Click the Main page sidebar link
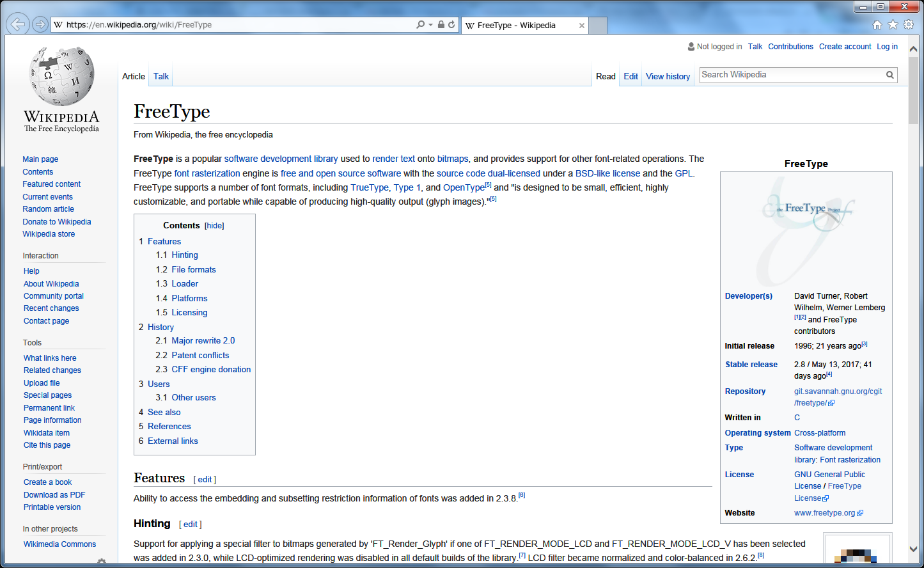Viewport: 924px width, 568px height. [x=40, y=159]
